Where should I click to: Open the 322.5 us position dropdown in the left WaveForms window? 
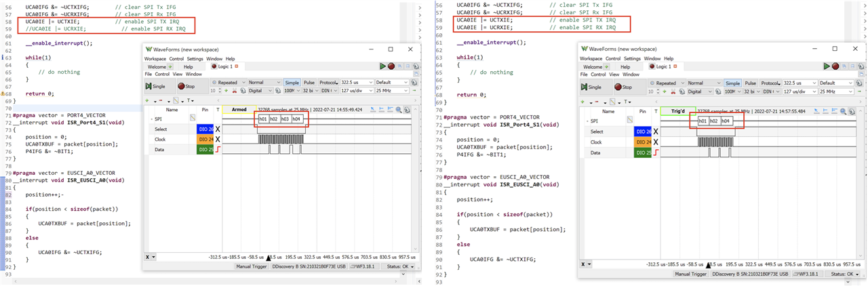click(x=357, y=83)
